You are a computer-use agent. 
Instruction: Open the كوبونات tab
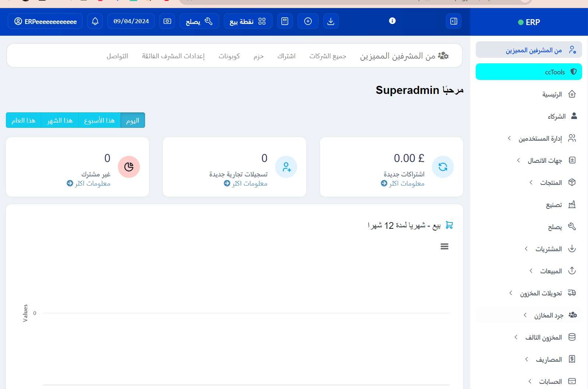(x=229, y=56)
